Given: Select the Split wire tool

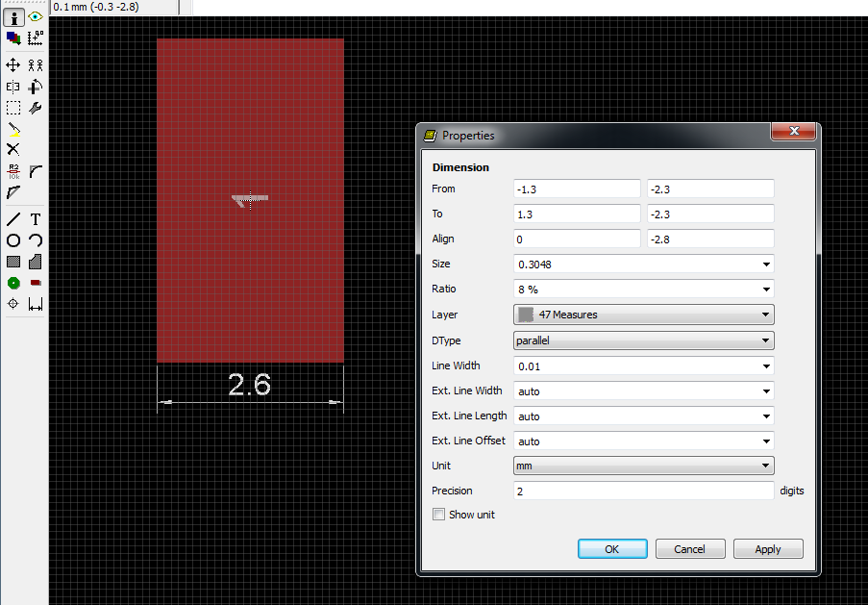Looking at the screenshot, I should pyautogui.click(x=13, y=192).
